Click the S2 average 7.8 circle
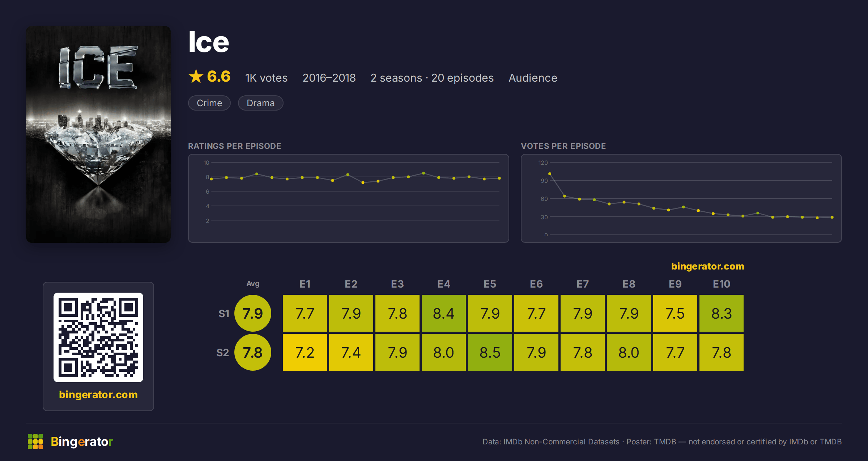 coord(253,352)
